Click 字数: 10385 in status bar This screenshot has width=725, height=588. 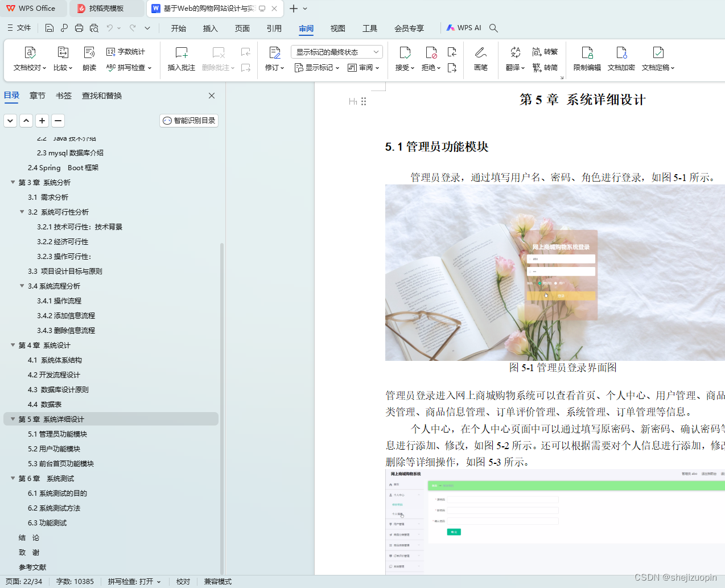tap(75, 581)
